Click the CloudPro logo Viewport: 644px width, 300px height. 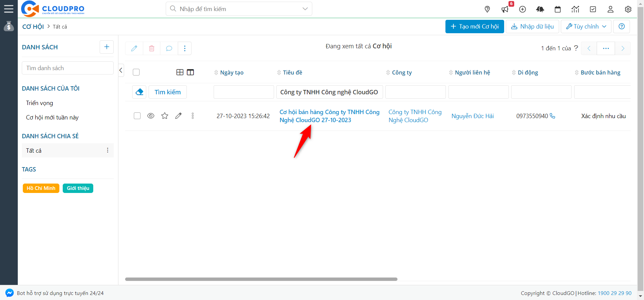(53, 9)
